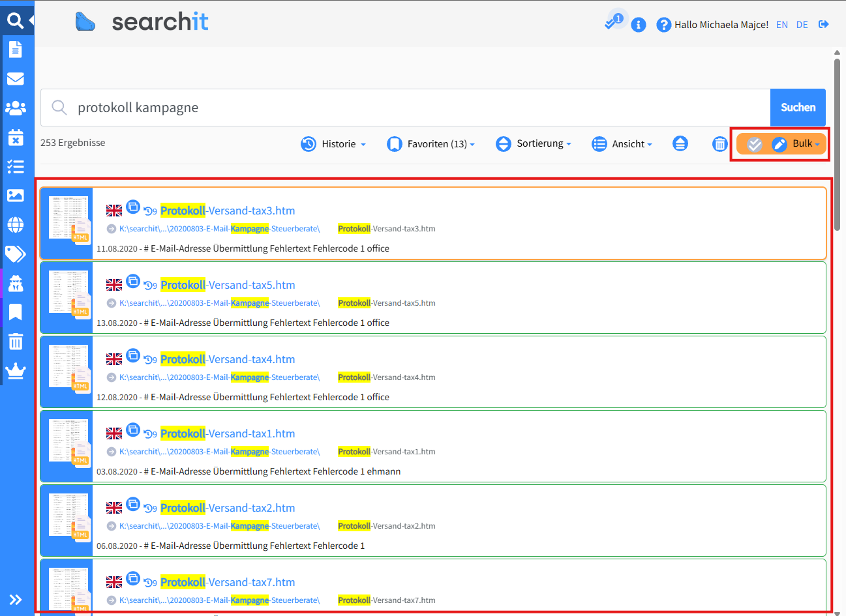Open the Sortierung dropdown
Image resolution: width=846 pixels, height=616 pixels.
coord(534,143)
